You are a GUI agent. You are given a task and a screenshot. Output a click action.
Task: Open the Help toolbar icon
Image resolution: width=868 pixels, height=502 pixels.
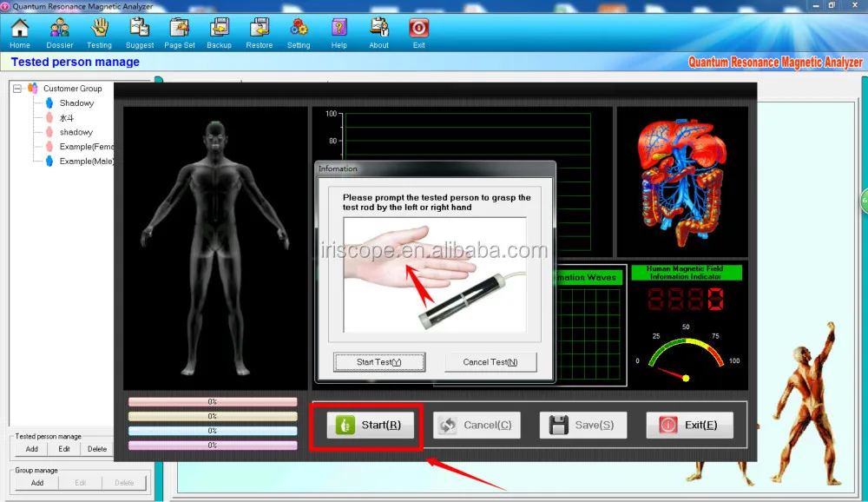tap(339, 33)
